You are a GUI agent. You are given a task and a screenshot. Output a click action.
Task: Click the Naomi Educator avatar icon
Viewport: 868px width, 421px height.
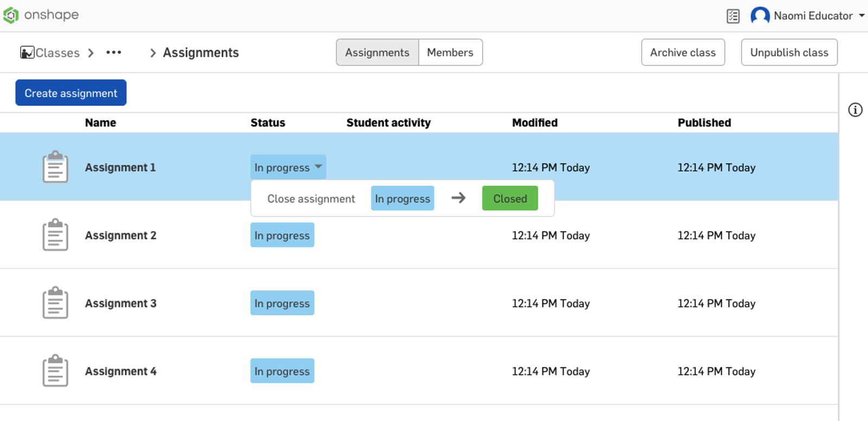pyautogui.click(x=759, y=16)
